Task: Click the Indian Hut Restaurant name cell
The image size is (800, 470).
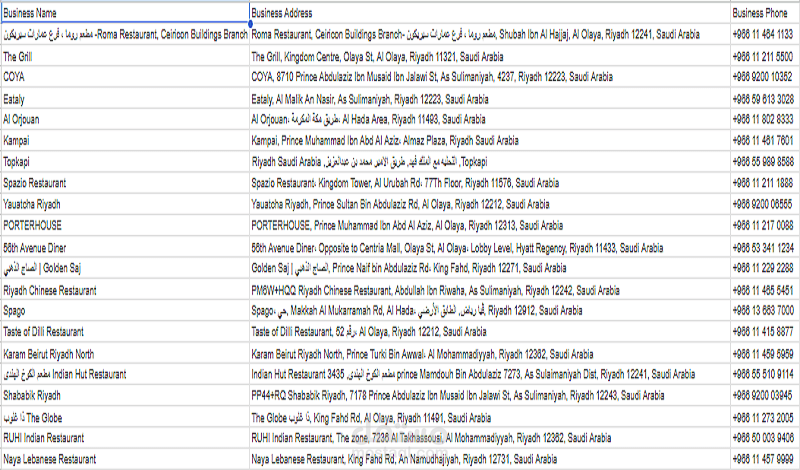Action: coord(125,374)
